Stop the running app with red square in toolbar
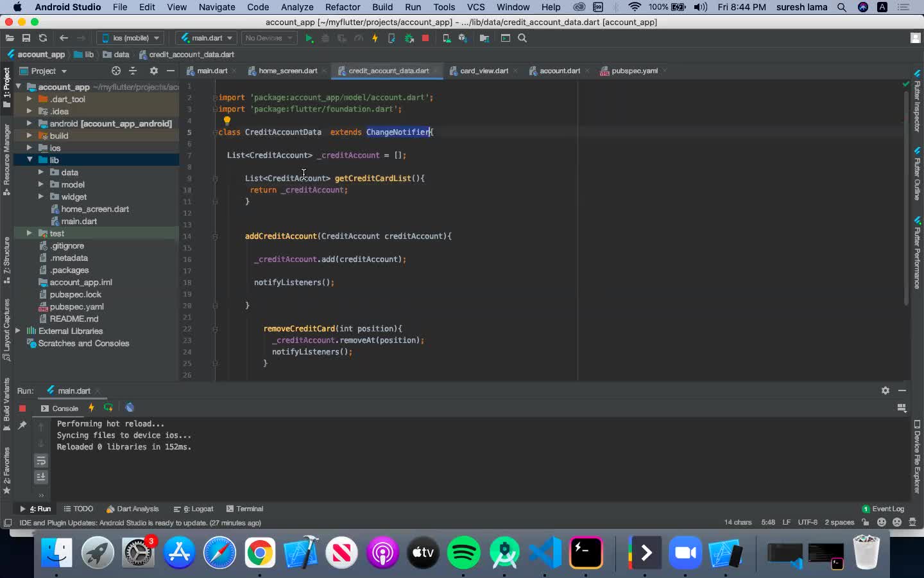This screenshot has width=924, height=578. tap(425, 38)
